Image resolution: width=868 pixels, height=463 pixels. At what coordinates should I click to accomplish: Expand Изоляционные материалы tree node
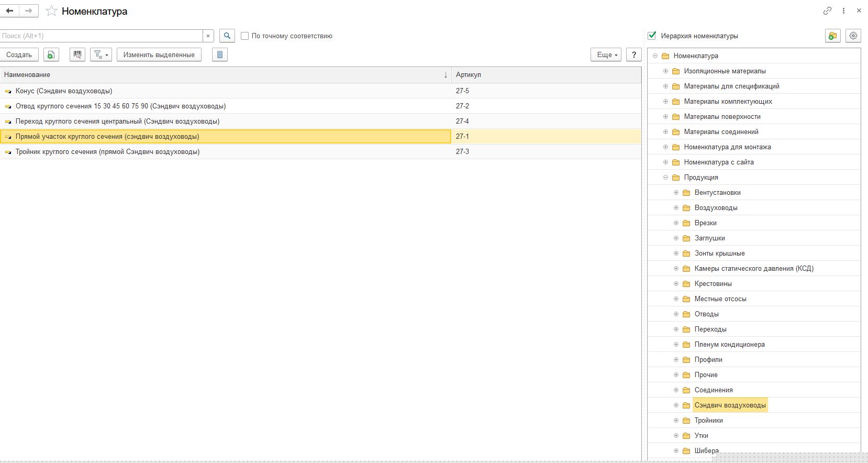coord(666,71)
